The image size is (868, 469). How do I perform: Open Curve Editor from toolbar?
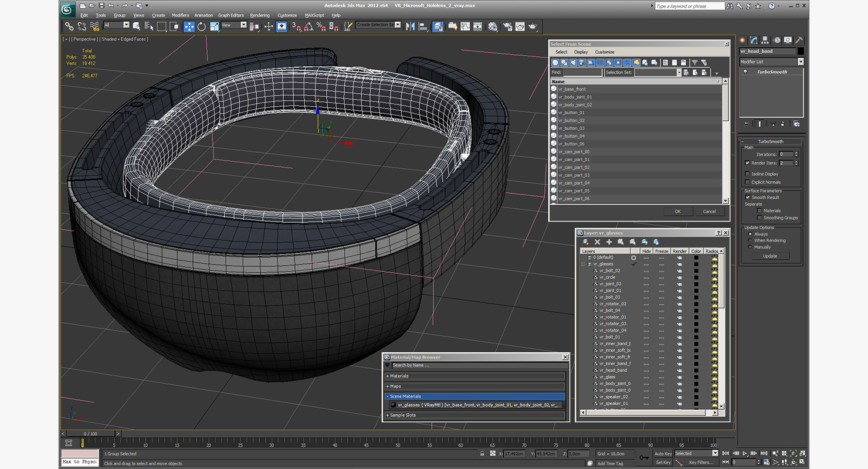point(465,26)
